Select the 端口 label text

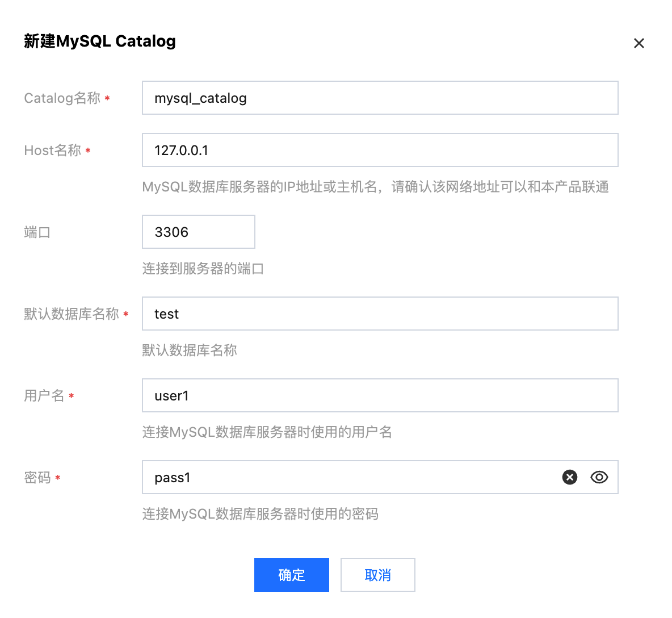click(x=37, y=232)
